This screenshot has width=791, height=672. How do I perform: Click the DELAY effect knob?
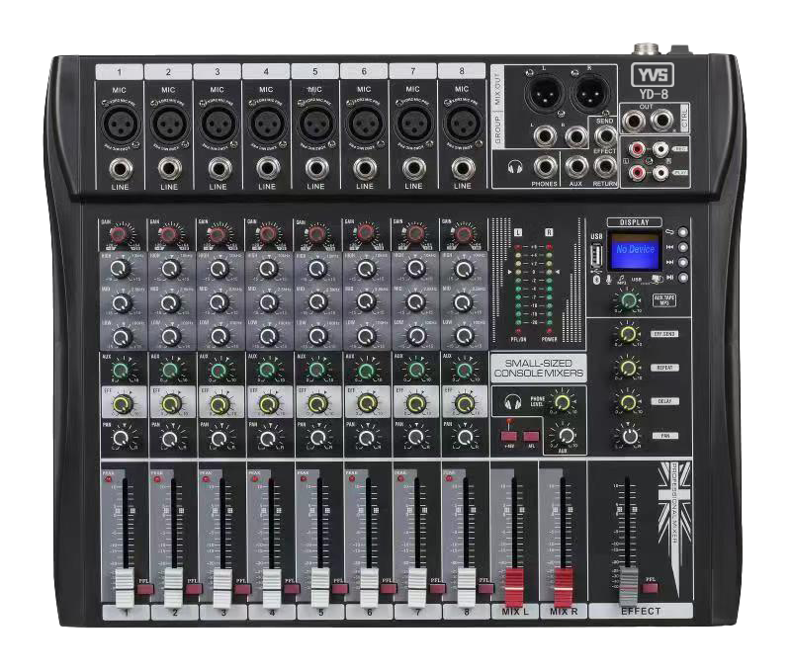click(627, 402)
